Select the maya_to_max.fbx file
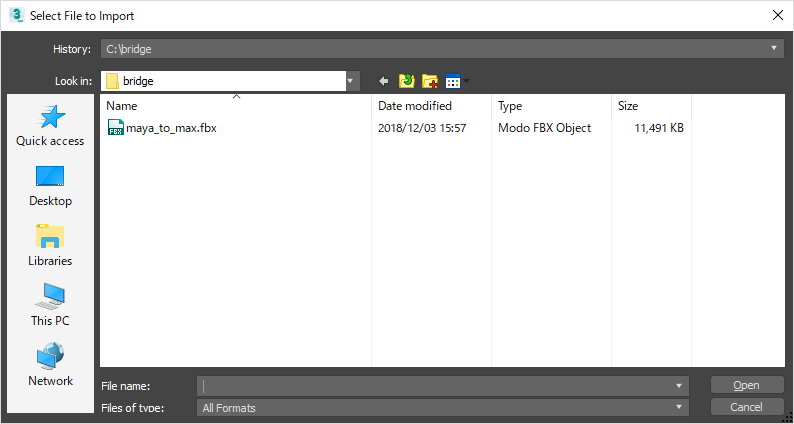Viewport: 794px width, 424px height. [170, 128]
